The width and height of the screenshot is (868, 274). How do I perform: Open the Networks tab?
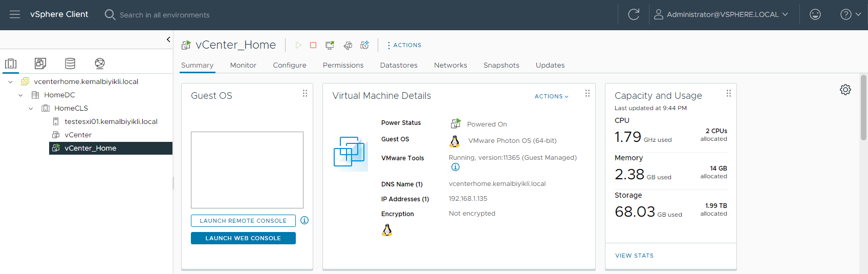[450, 65]
